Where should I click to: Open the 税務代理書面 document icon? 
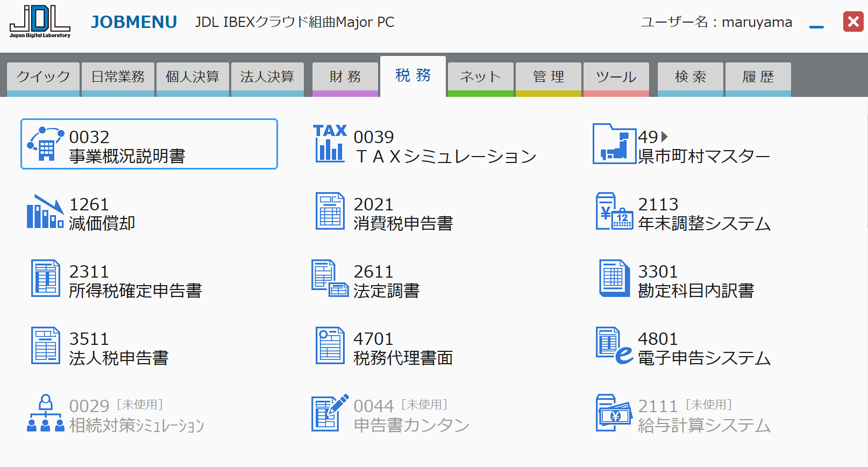tap(330, 345)
